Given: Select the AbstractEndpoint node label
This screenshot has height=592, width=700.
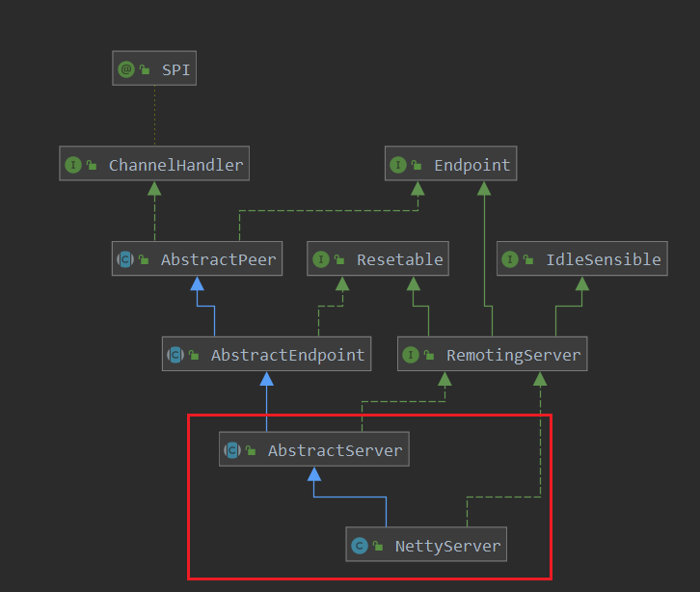Looking at the screenshot, I should 287,355.
